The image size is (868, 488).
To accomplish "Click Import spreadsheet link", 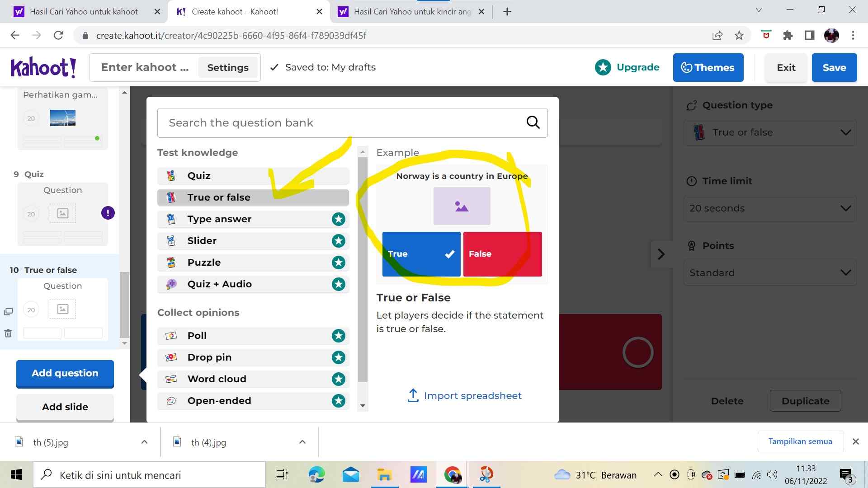I will click(x=464, y=395).
